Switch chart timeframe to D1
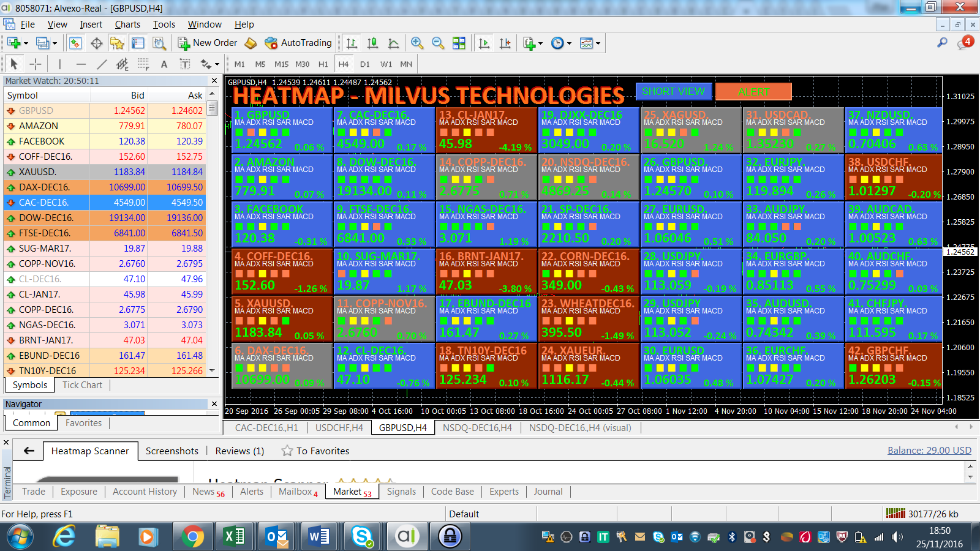980x551 pixels. click(365, 64)
